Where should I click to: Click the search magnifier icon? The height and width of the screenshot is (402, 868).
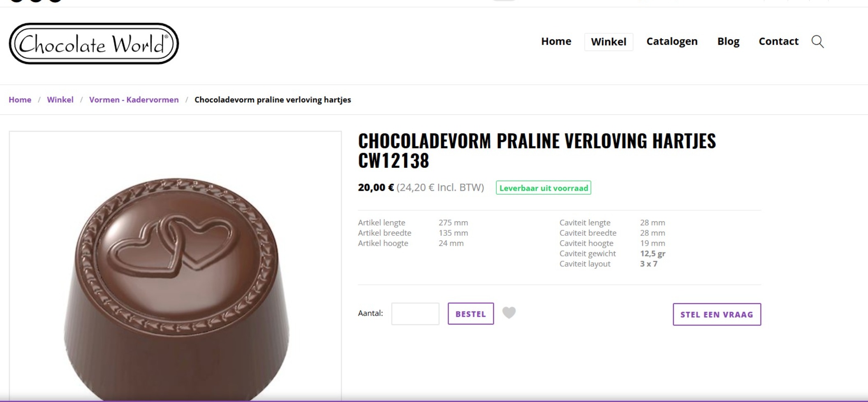tap(817, 42)
